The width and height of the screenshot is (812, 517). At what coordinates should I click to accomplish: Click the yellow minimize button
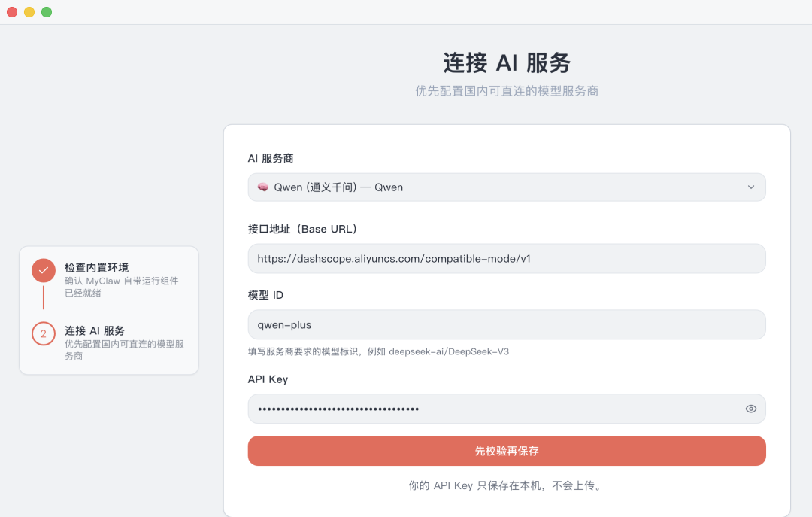click(29, 12)
